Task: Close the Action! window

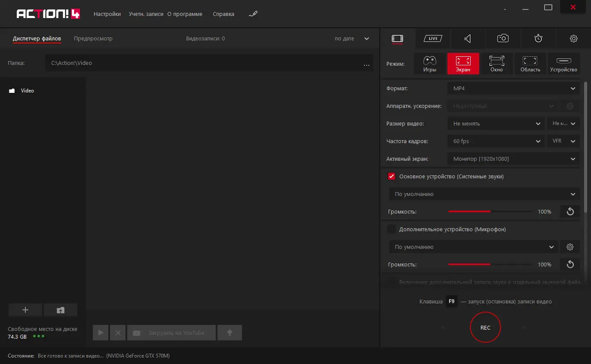Action: coord(573,7)
